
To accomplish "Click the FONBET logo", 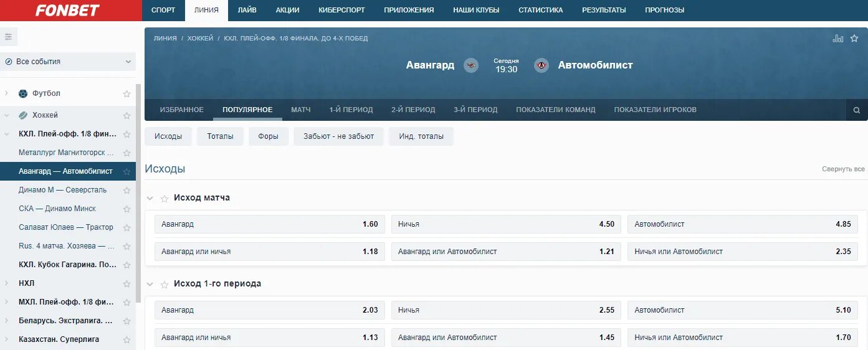I will pos(67,10).
